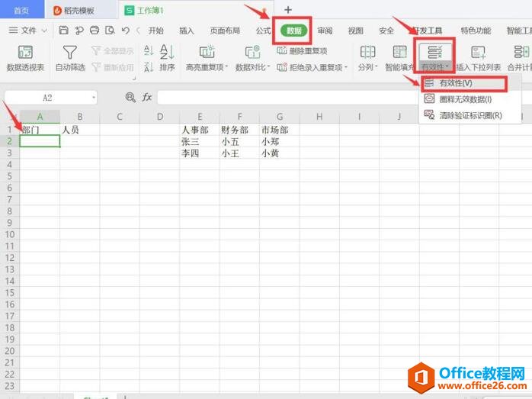Viewport: 532px width, 399px height.
Task: Click the Save icon in quick toolbar
Action: tap(63, 31)
